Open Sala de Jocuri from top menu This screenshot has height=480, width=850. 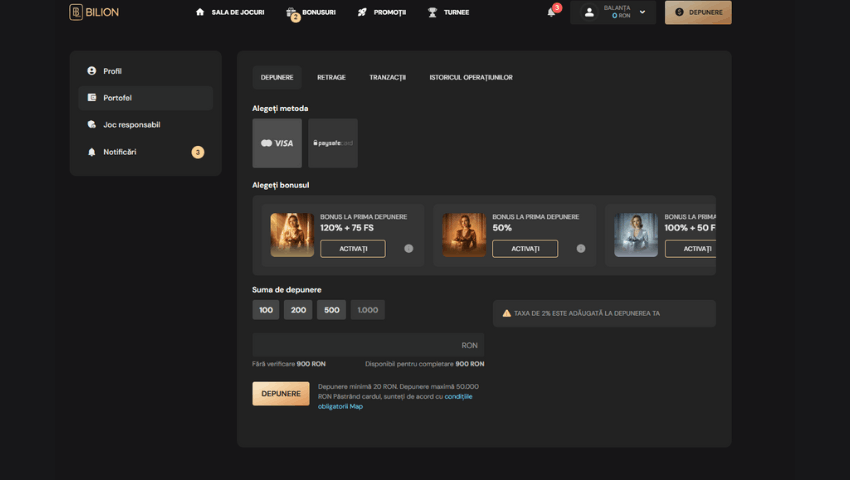[x=230, y=12]
